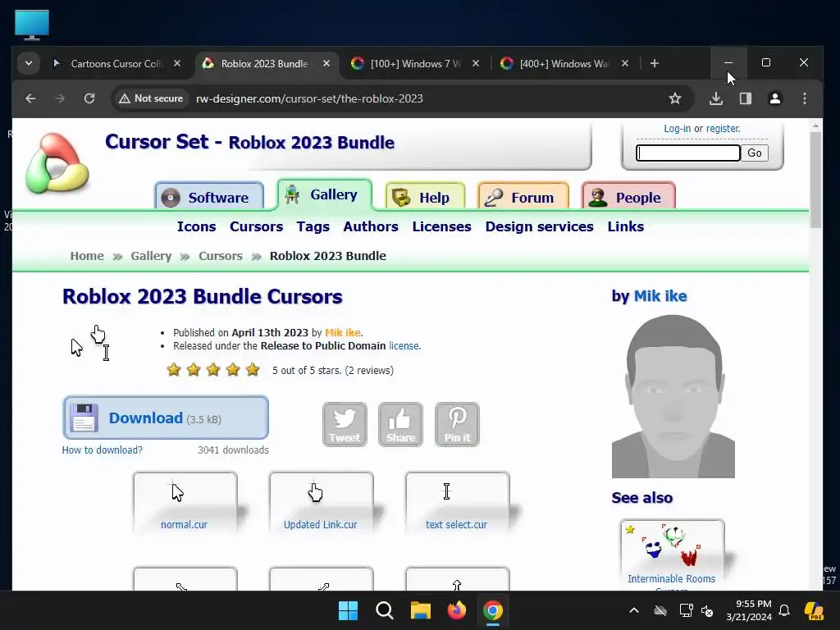Image resolution: width=840 pixels, height=630 pixels.
Task: Open the normal.cur cursor thumbnail
Action: tap(185, 503)
